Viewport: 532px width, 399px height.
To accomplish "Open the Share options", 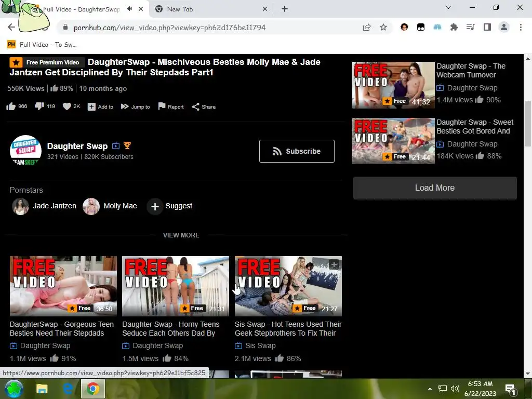I will pos(204,107).
